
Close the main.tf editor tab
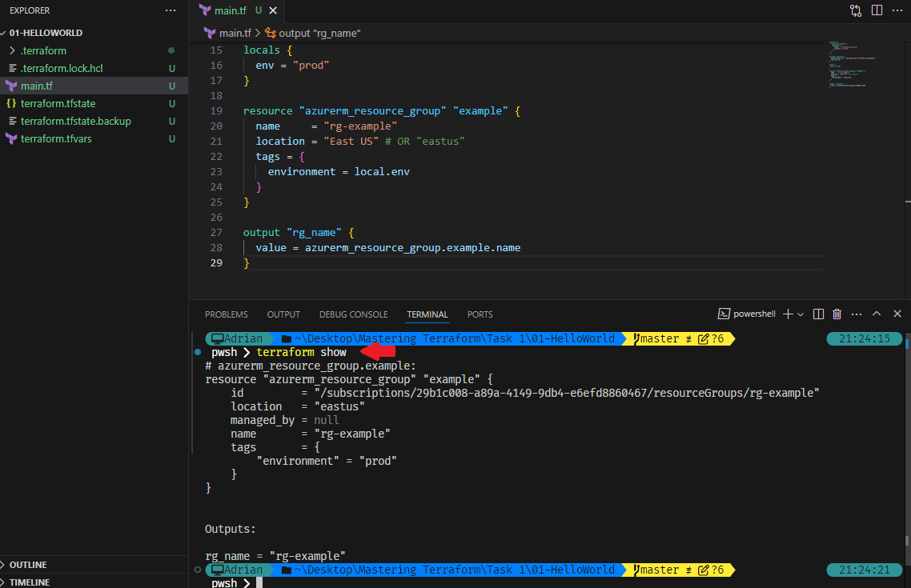click(273, 10)
